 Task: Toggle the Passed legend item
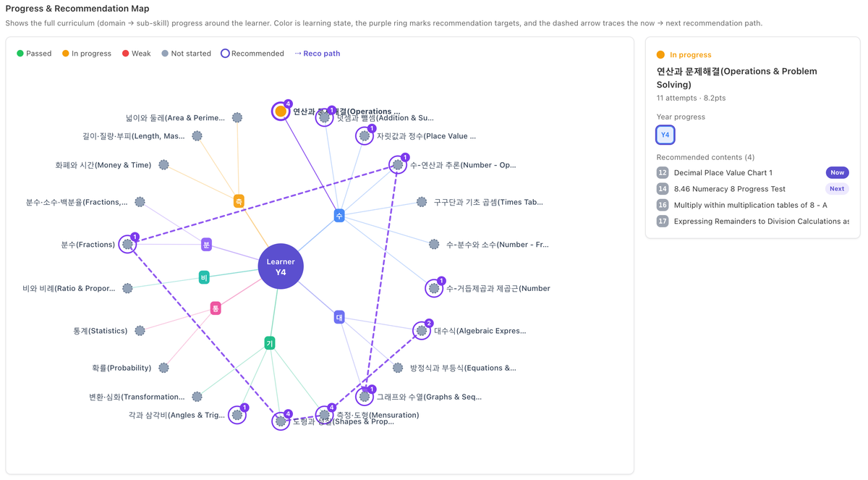34,54
